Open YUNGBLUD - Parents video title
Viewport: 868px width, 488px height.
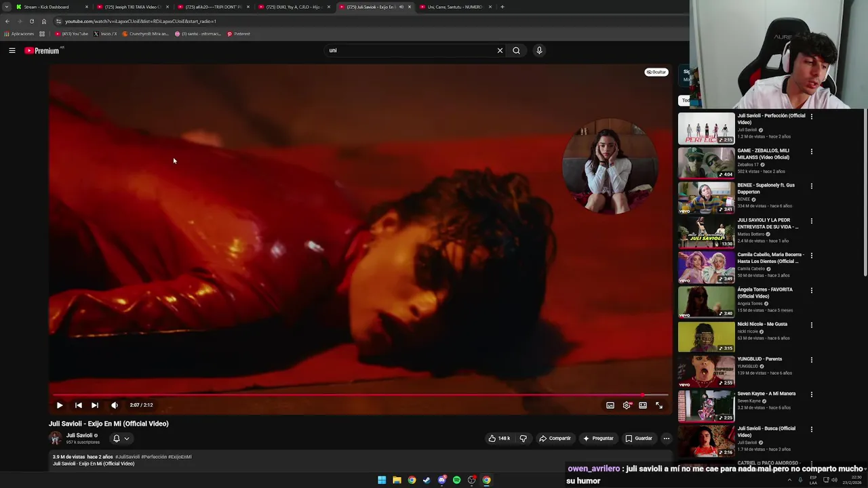[x=759, y=359]
